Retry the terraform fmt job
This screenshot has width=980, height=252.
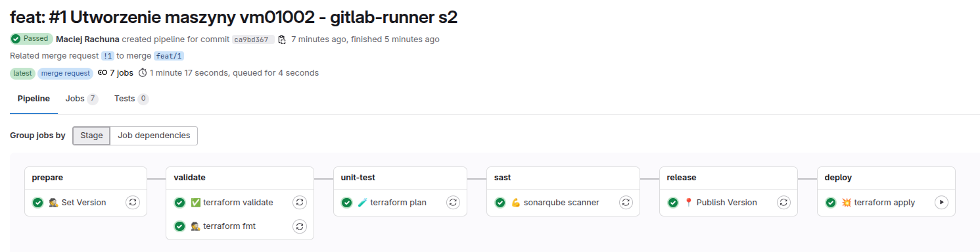(x=300, y=226)
